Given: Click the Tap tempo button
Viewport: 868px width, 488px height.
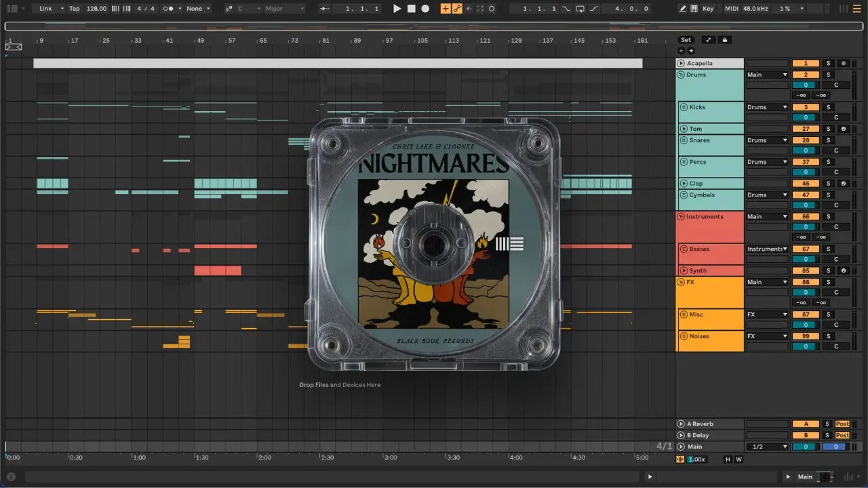Looking at the screenshot, I should (75, 9).
